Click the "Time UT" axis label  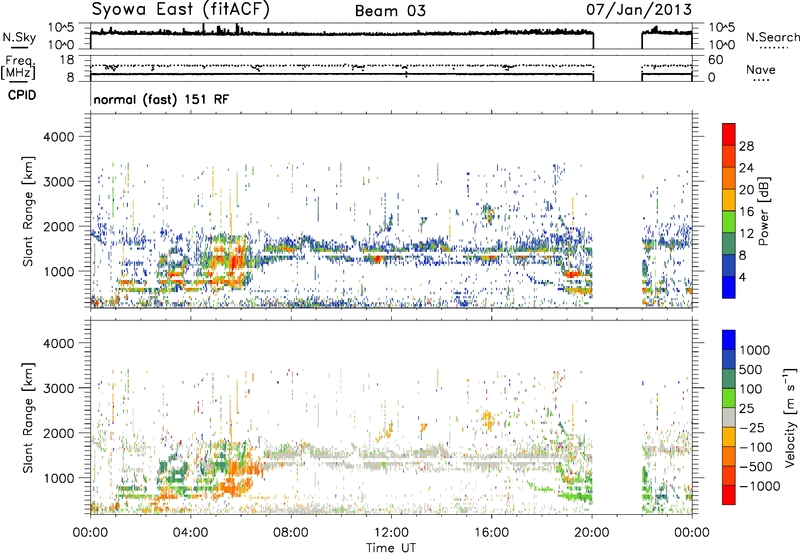(391, 548)
